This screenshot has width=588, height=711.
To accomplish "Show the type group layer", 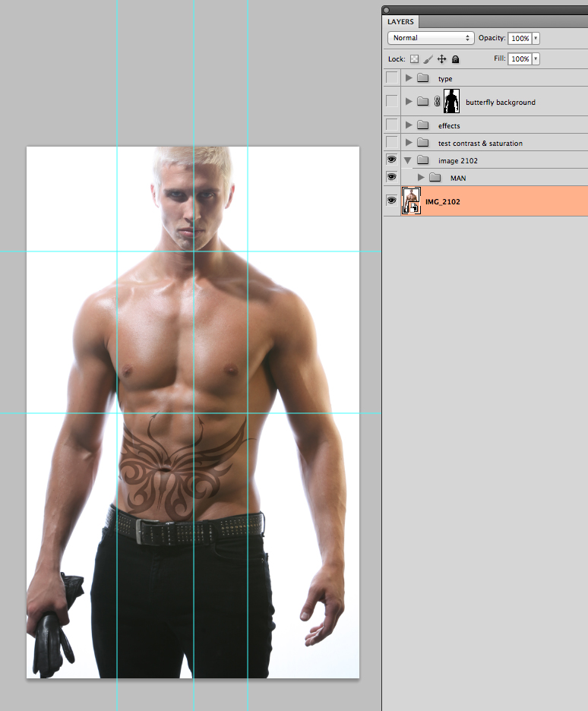I will (x=392, y=77).
